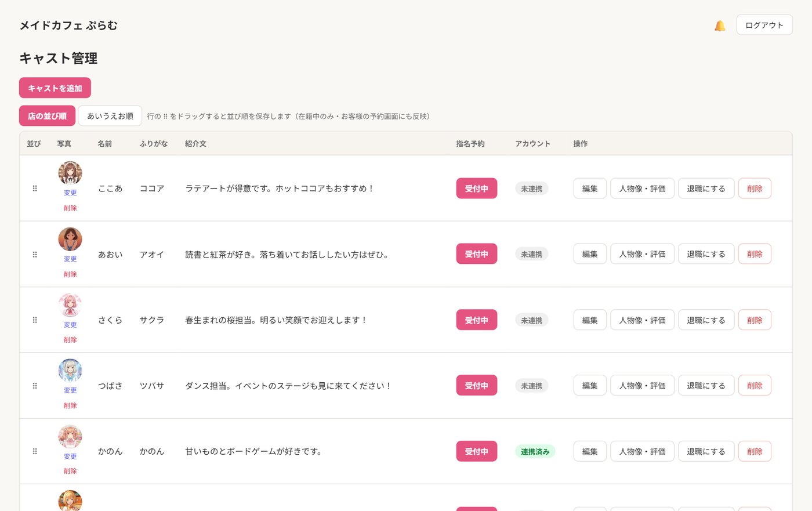Image resolution: width=812 pixels, height=511 pixels.
Task: Grab the drag handle on あおい's row
Action: pos(35,255)
